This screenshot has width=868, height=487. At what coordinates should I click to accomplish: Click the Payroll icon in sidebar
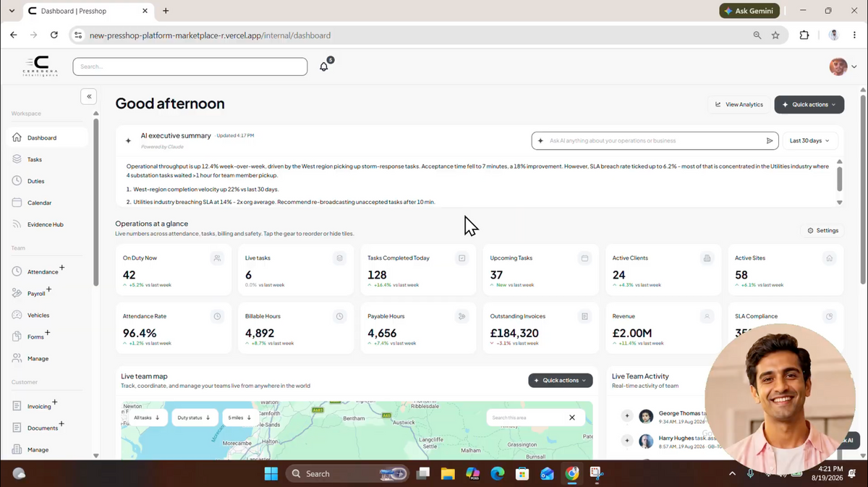(17, 293)
